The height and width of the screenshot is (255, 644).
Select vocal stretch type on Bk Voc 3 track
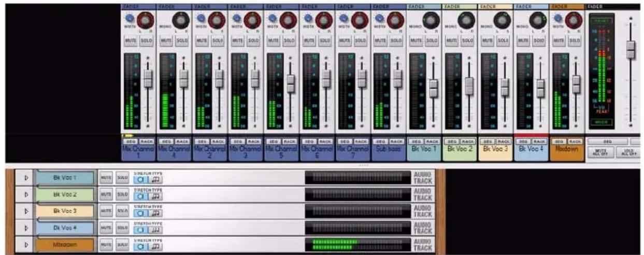click(140, 213)
